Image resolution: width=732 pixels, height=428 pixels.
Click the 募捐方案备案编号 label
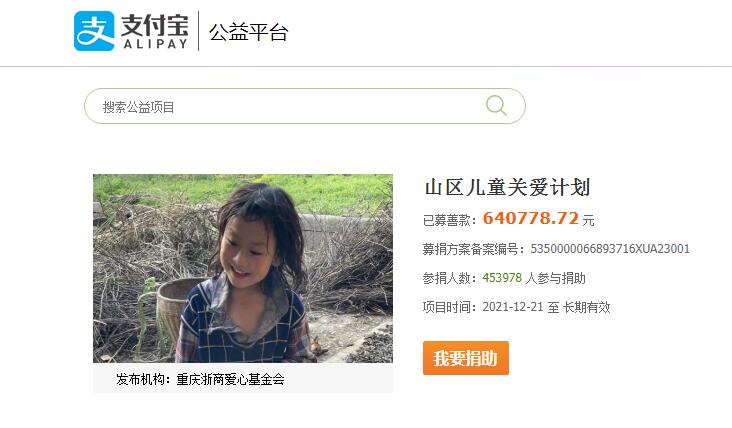coord(470,249)
